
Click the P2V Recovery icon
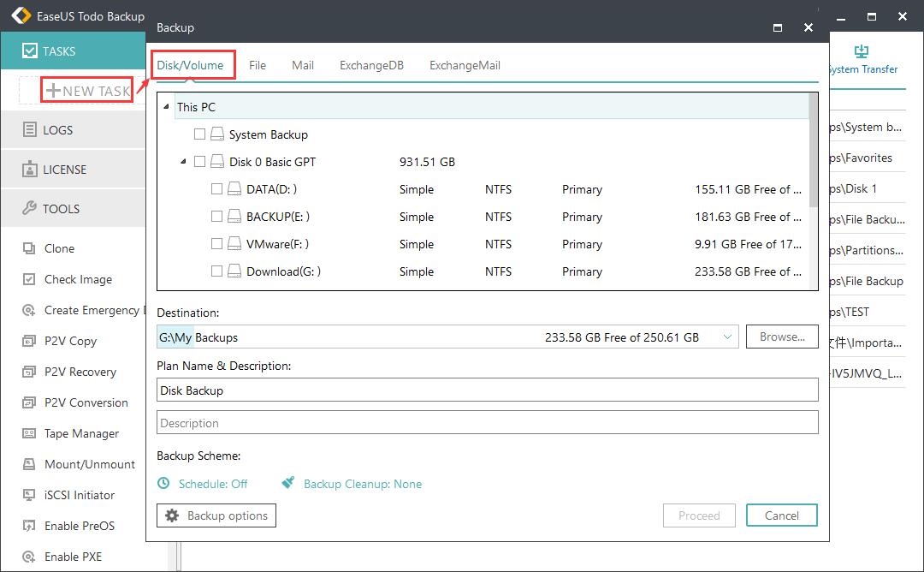coord(29,372)
